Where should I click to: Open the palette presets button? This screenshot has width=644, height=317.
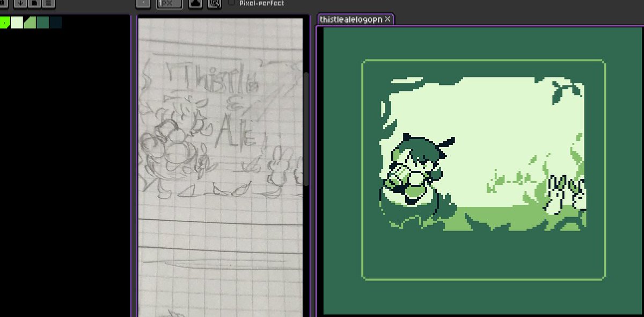pos(34,3)
